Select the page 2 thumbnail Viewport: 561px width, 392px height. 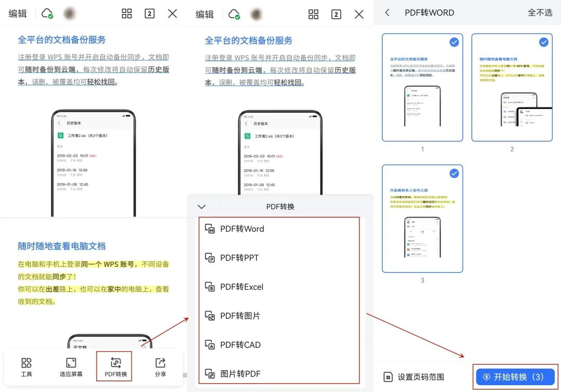pos(512,88)
